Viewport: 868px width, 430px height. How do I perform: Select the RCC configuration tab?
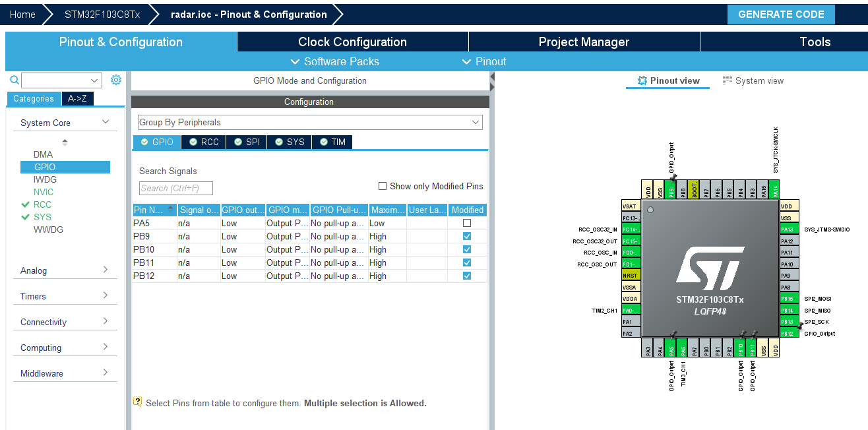203,142
